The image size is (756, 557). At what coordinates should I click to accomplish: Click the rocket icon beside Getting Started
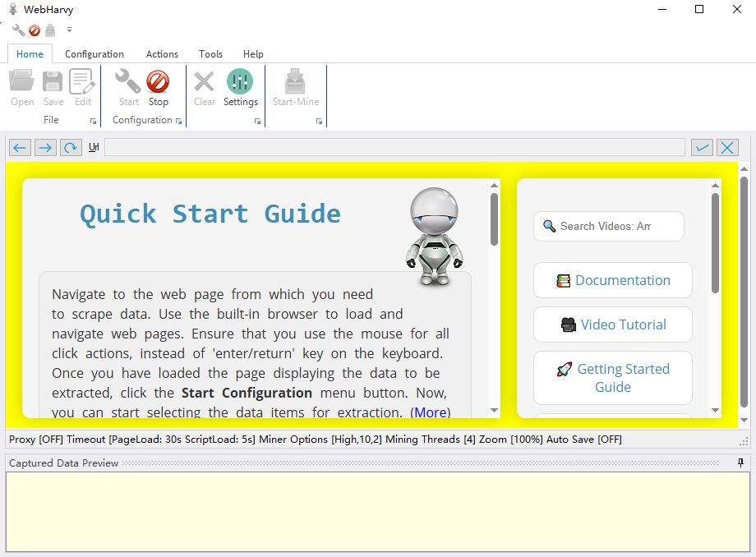[565, 370]
